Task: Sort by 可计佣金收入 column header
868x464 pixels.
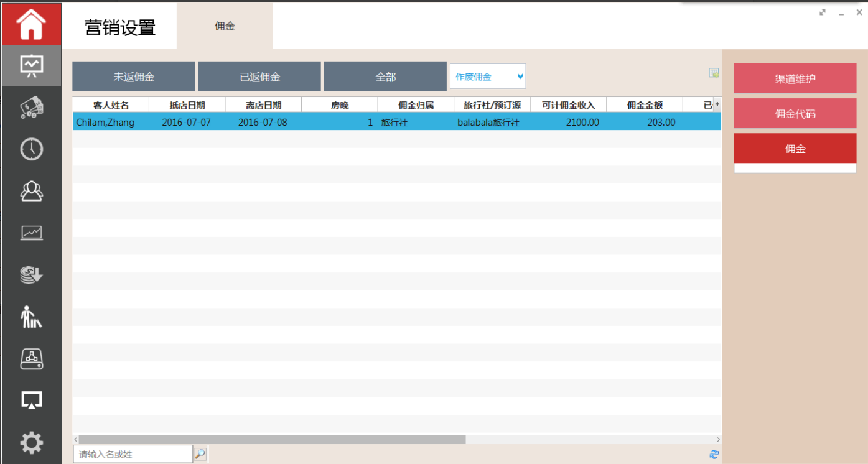Action: 568,105
